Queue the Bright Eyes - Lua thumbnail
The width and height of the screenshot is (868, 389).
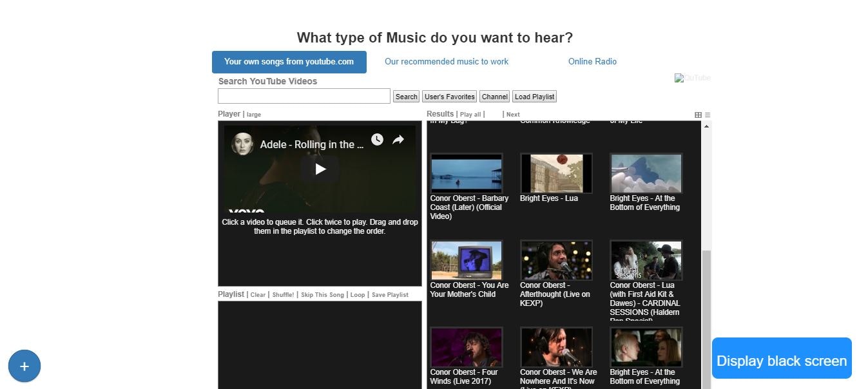tap(556, 173)
